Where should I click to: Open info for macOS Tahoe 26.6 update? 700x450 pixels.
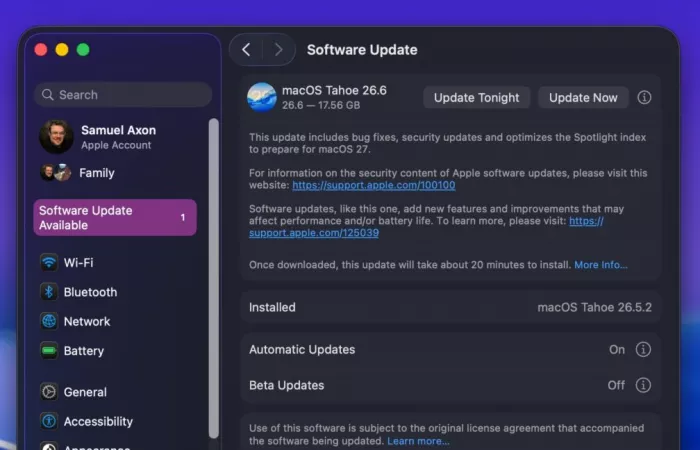(644, 97)
